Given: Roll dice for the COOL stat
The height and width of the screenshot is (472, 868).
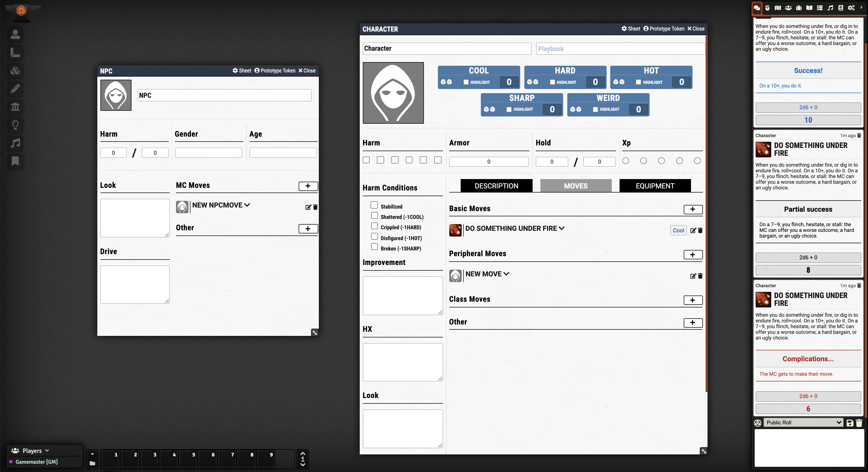Looking at the screenshot, I should click(x=446, y=82).
